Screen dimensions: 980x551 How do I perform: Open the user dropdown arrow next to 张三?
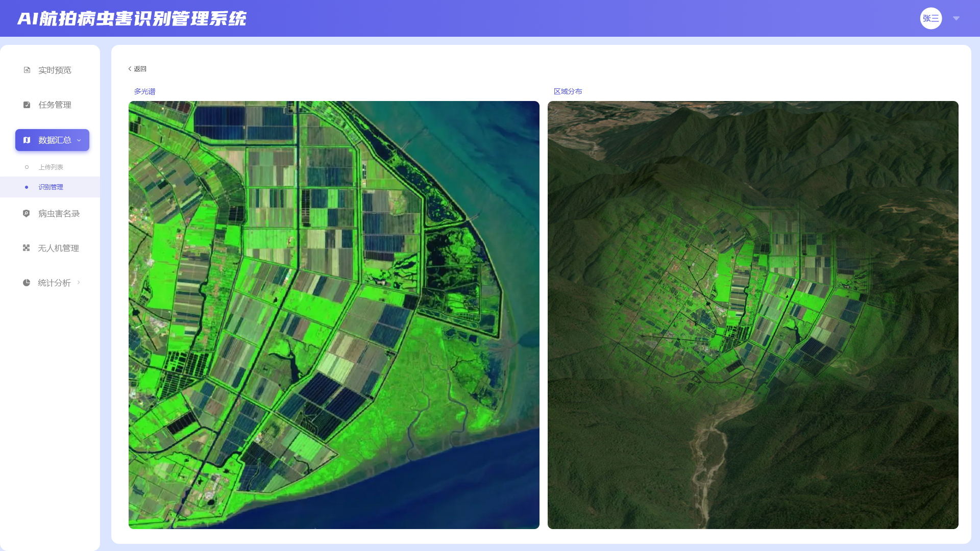[x=956, y=18]
